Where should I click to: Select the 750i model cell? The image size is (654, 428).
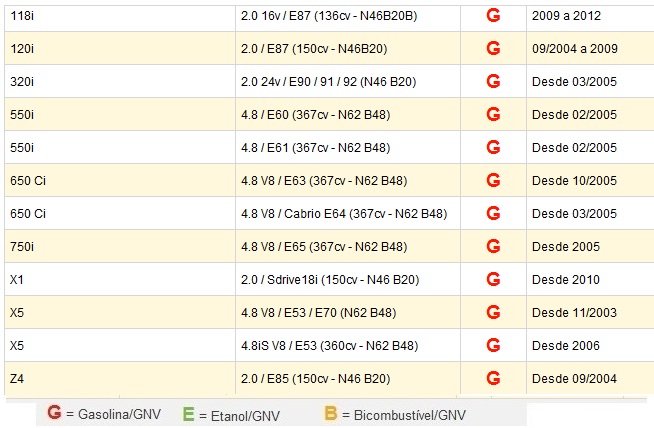[120, 246]
